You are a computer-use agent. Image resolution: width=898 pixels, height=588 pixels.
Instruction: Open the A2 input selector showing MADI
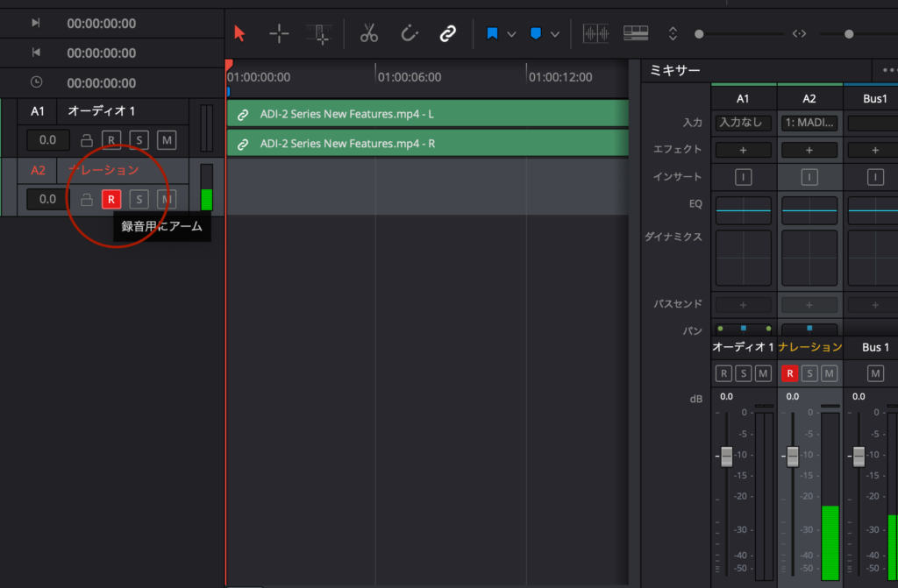pyautogui.click(x=809, y=124)
